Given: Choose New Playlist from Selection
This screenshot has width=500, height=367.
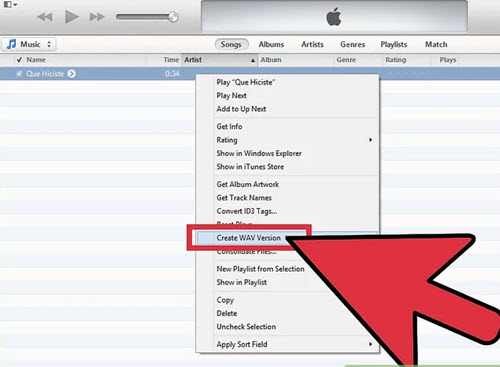Looking at the screenshot, I should point(260,269).
